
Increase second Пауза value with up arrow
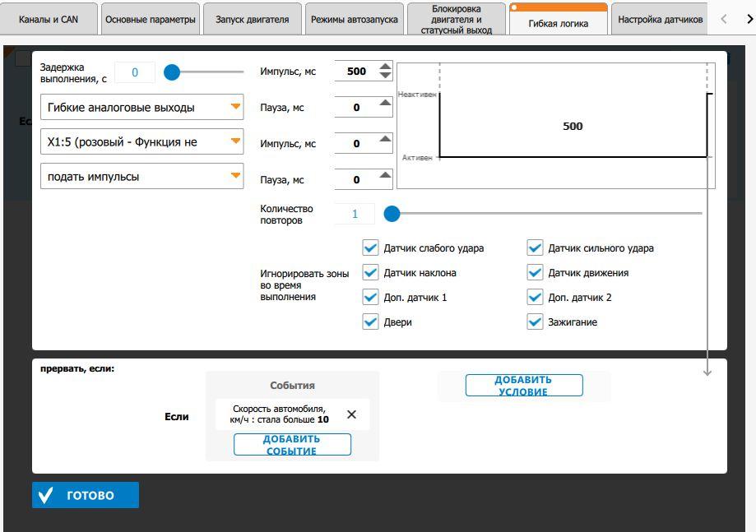[x=385, y=175]
